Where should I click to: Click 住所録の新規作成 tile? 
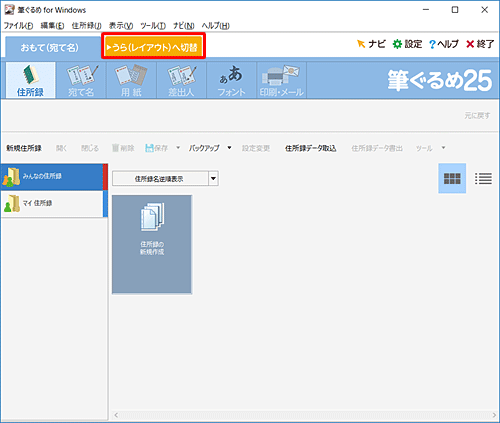point(152,244)
